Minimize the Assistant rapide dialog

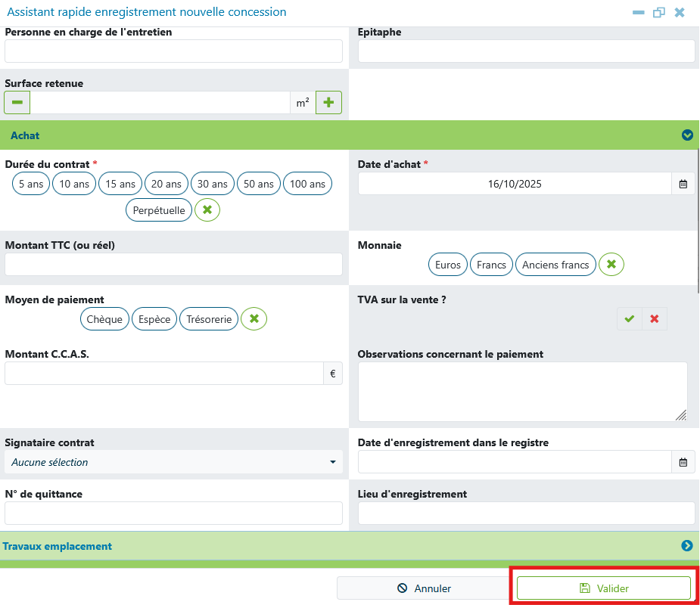point(639,13)
